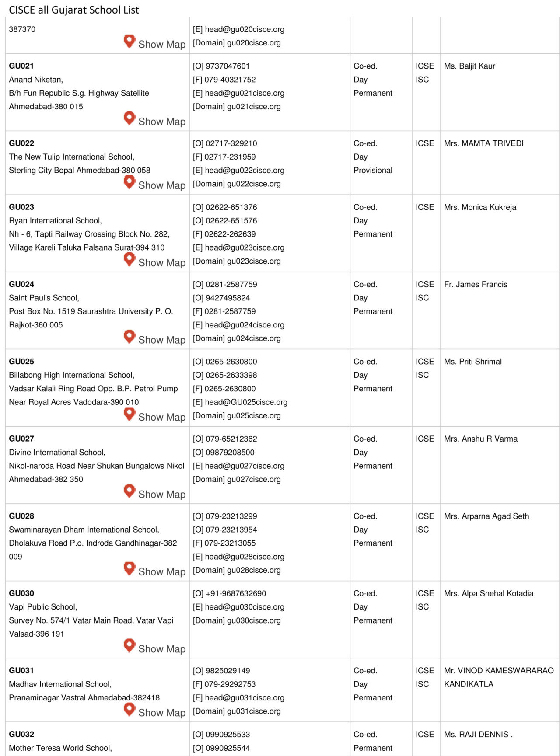Open Show Map link for GU021
560x756 pixels.
coord(162,122)
